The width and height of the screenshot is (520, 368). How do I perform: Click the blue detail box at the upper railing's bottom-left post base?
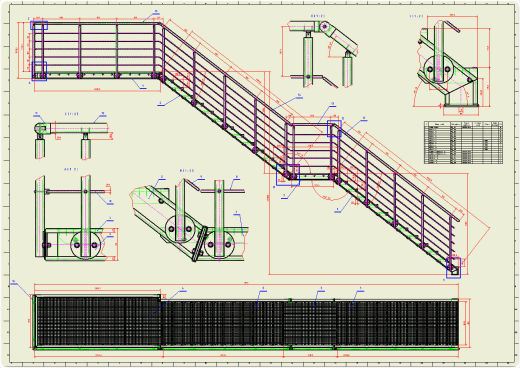click(39, 71)
